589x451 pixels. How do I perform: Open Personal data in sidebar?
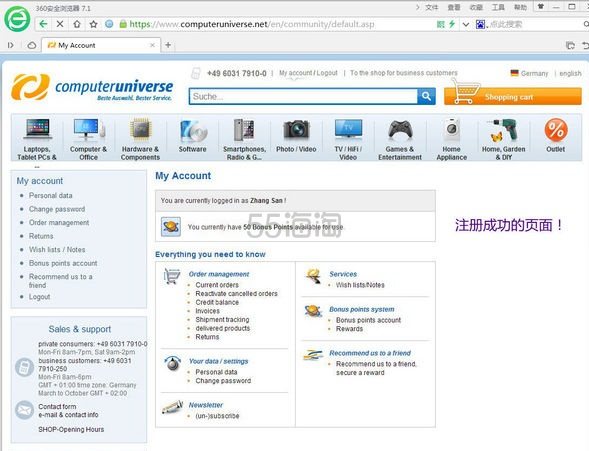51,196
